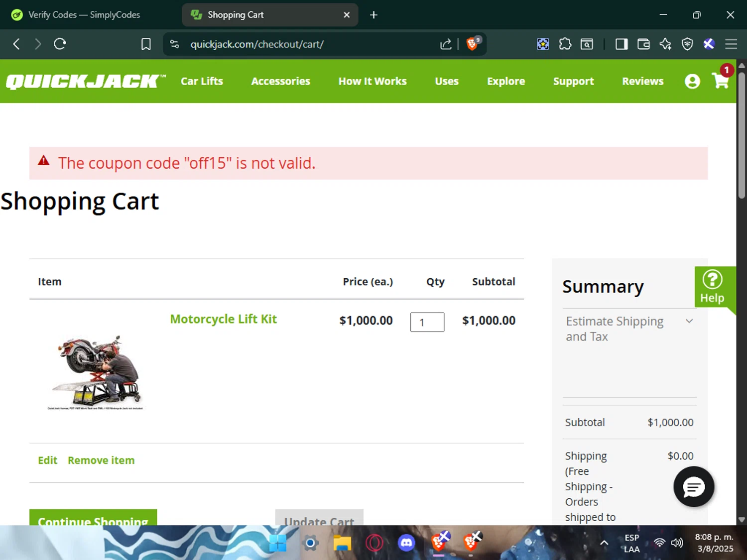Click the share page icon

(x=446, y=44)
